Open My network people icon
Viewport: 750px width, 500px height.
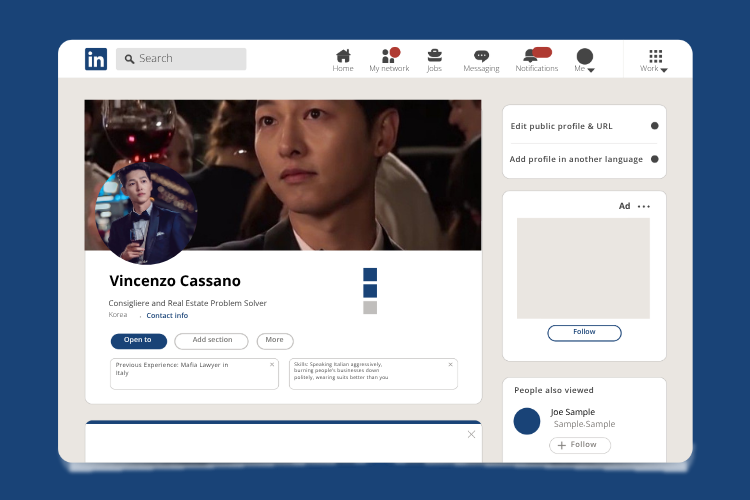tap(388, 56)
